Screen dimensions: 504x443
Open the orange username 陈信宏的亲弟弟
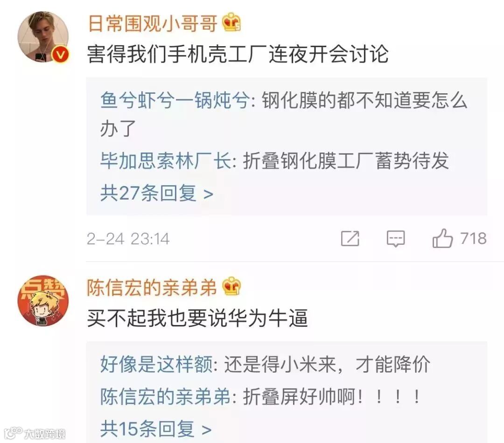152,287
